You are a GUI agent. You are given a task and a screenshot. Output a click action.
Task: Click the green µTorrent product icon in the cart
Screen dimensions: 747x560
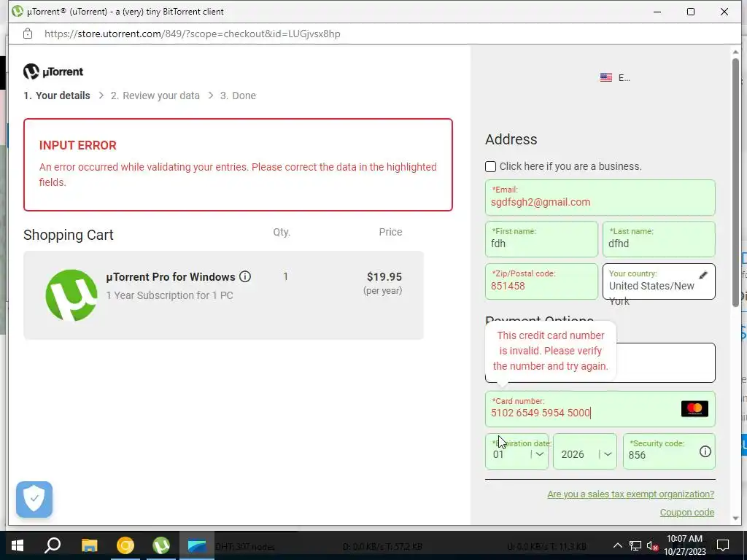point(71,295)
